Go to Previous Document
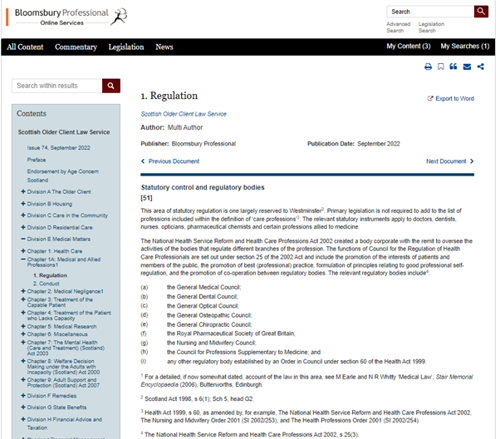Screen dimensions: 500x439 coord(170,161)
